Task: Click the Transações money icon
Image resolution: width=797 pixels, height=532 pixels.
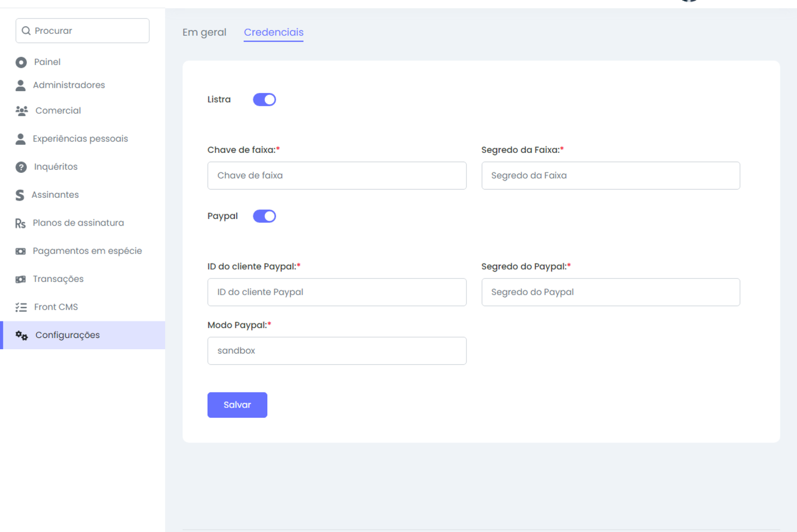Action: [20, 279]
